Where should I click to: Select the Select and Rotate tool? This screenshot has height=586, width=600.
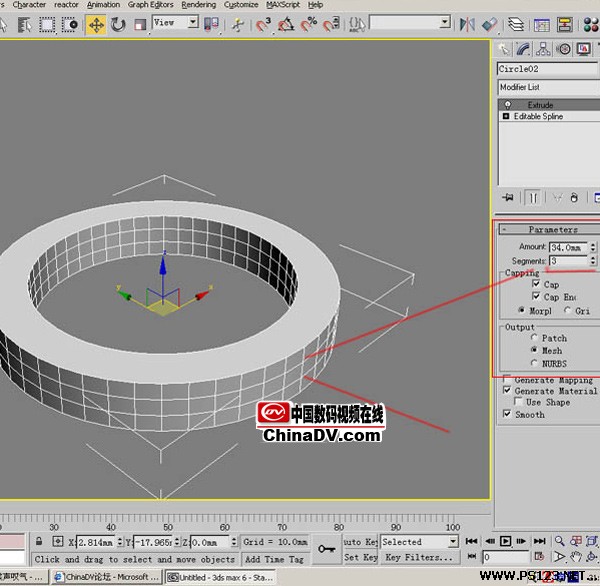point(118,25)
